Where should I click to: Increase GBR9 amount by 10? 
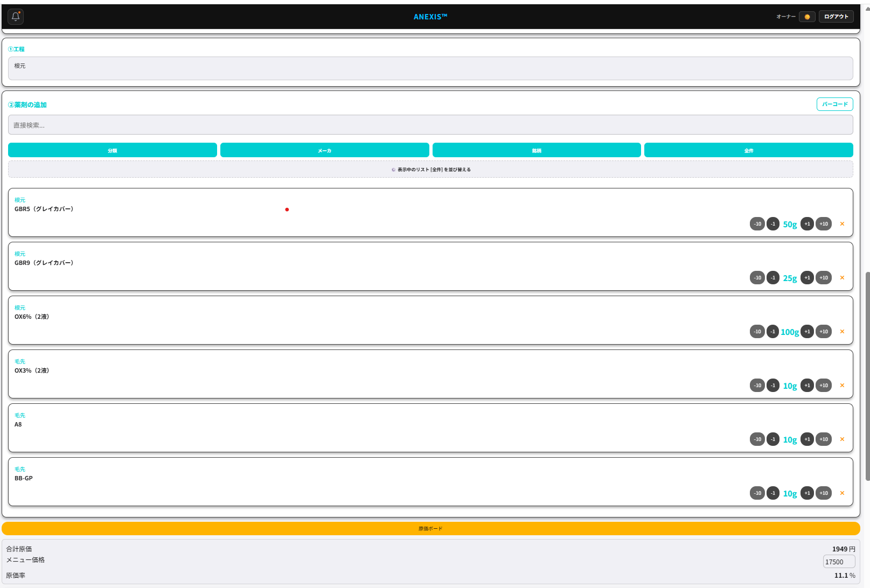point(824,278)
